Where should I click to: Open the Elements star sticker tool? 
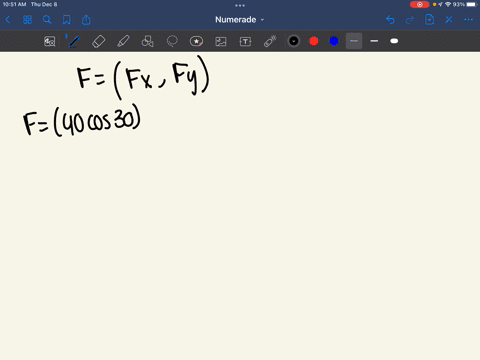point(196,41)
